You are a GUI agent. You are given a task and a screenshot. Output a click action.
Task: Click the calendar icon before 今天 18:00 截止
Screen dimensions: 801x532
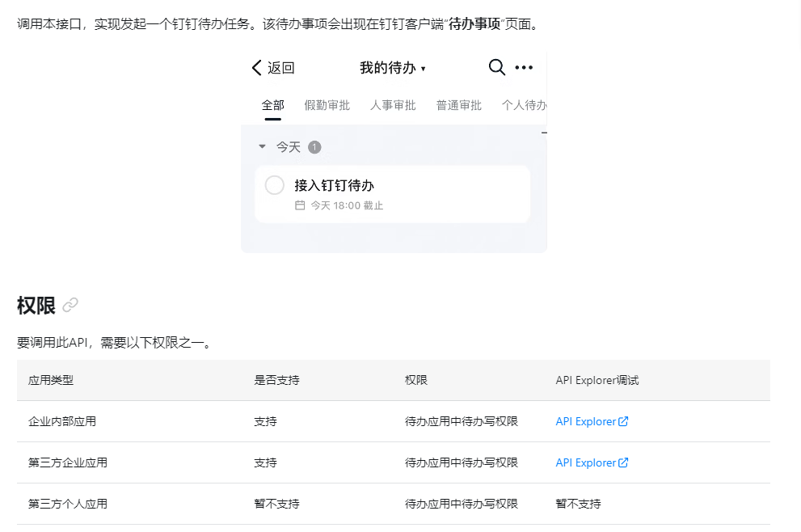coord(300,205)
